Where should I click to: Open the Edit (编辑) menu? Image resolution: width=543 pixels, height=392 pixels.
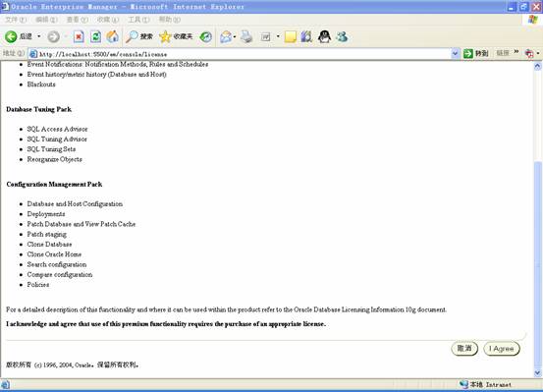point(46,20)
